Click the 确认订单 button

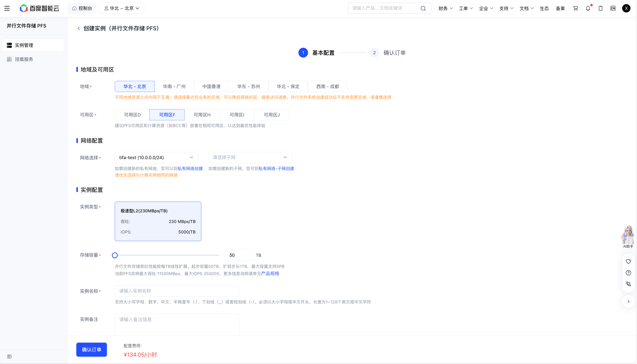(x=92, y=349)
